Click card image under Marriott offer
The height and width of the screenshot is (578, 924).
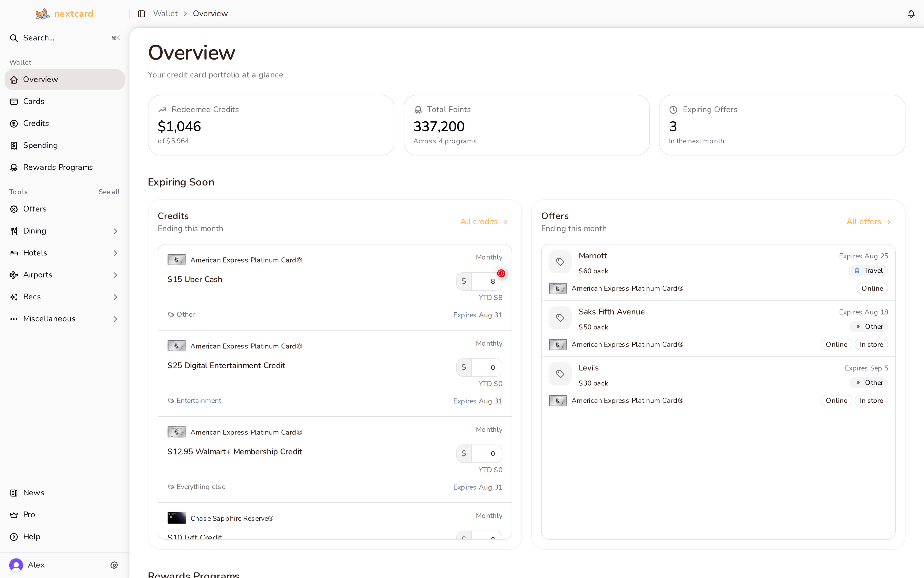coord(558,288)
